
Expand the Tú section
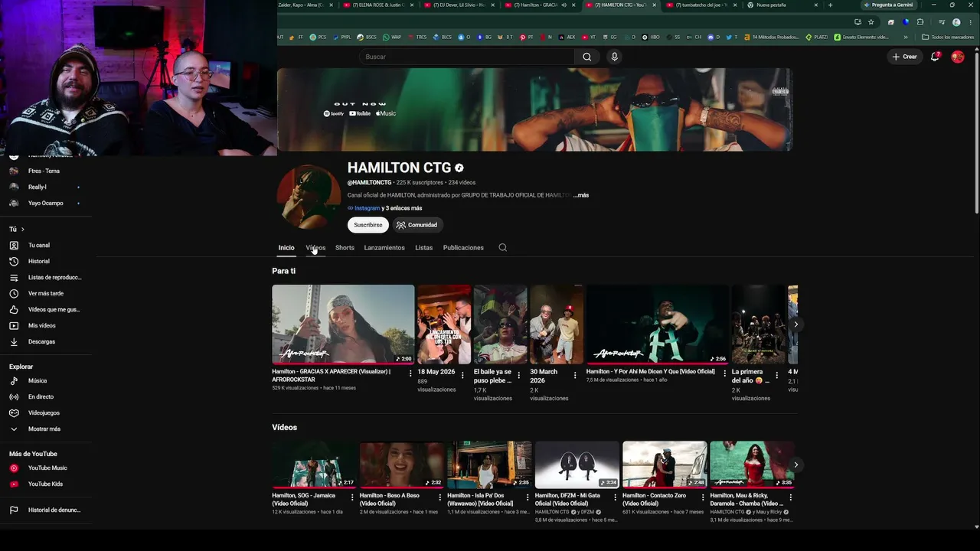point(17,230)
